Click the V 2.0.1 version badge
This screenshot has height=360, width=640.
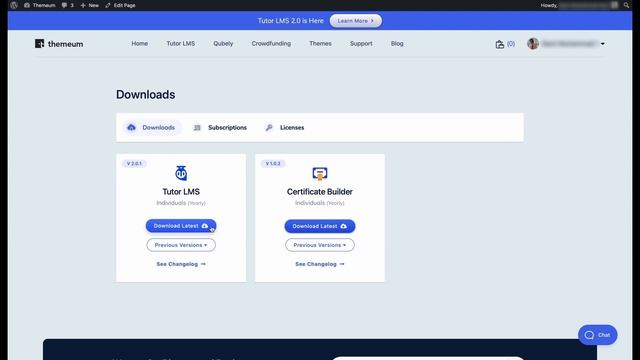pyautogui.click(x=134, y=164)
